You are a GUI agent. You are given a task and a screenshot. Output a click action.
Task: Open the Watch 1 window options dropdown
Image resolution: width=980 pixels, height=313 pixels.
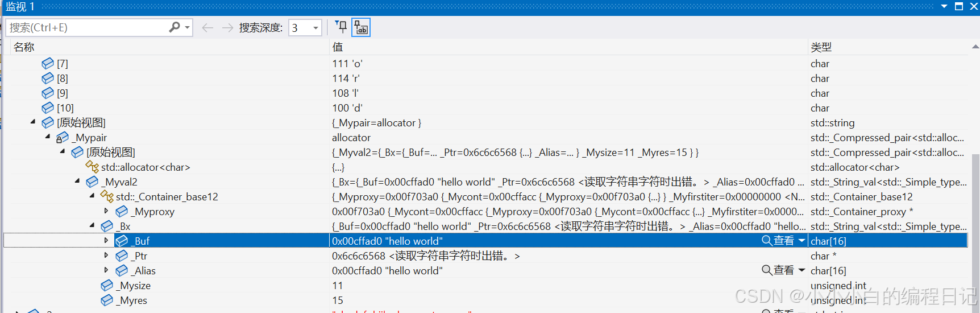pos(944,7)
